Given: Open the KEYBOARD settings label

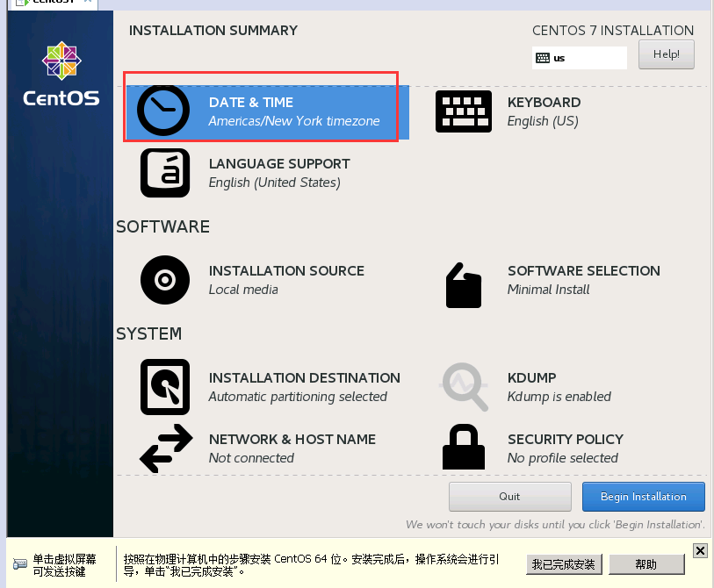Looking at the screenshot, I should coord(545,103).
